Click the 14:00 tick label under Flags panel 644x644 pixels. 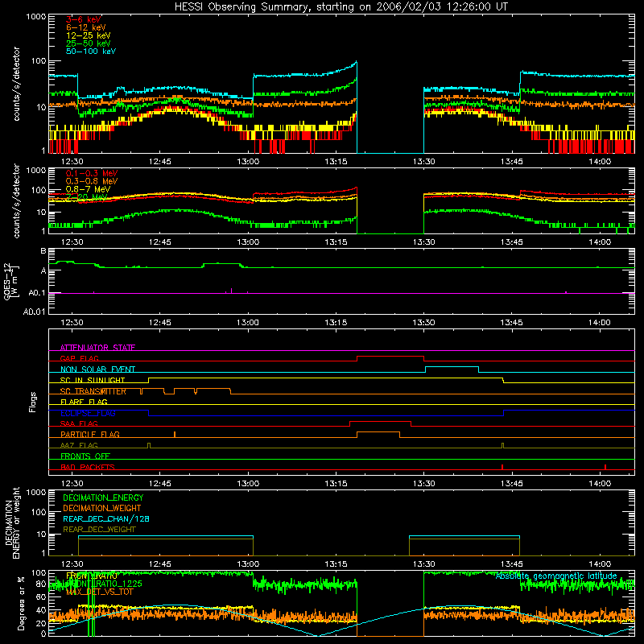coord(600,484)
